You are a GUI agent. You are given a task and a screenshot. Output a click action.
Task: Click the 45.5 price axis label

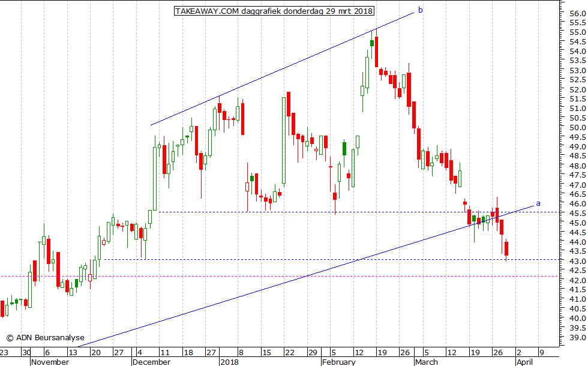tap(577, 214)
